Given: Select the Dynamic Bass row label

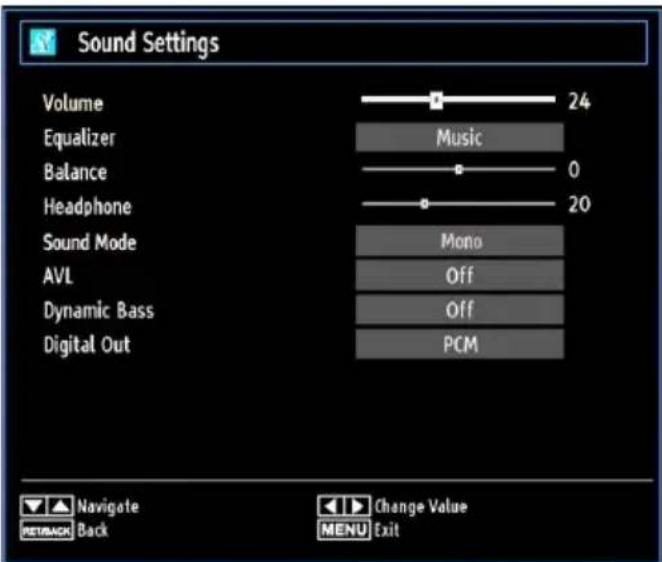Looking at the screenshot, I should click(99, 311).
